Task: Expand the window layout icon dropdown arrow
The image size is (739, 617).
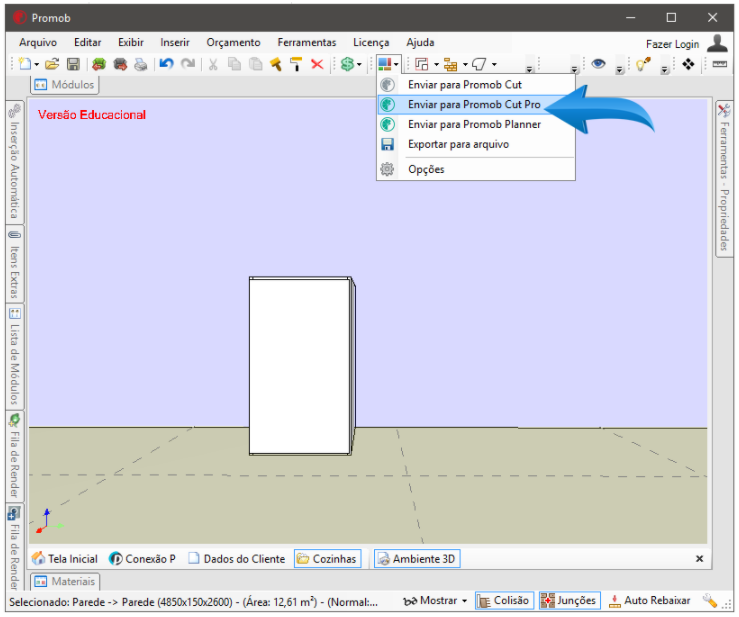Action: coord(436,65)
